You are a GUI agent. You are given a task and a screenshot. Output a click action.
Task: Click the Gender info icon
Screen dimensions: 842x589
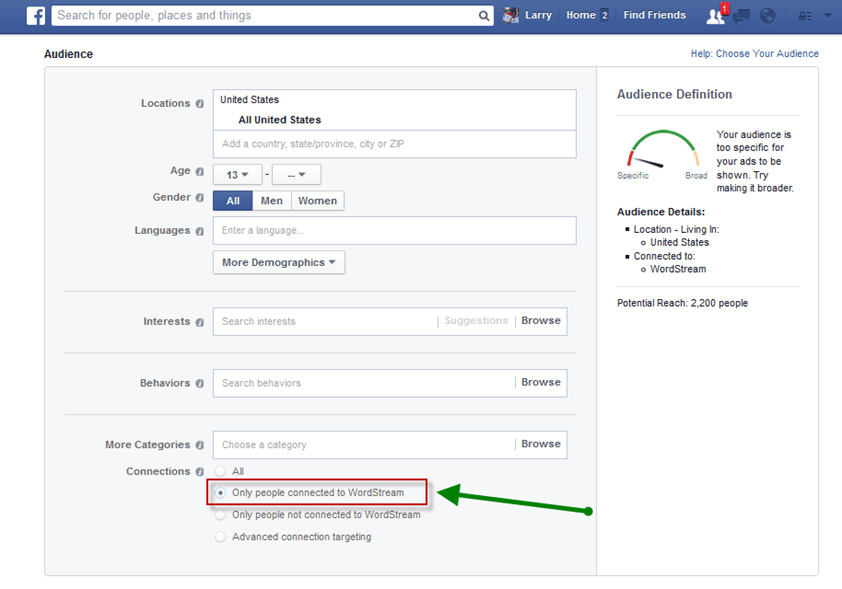(x=200, y=198)
